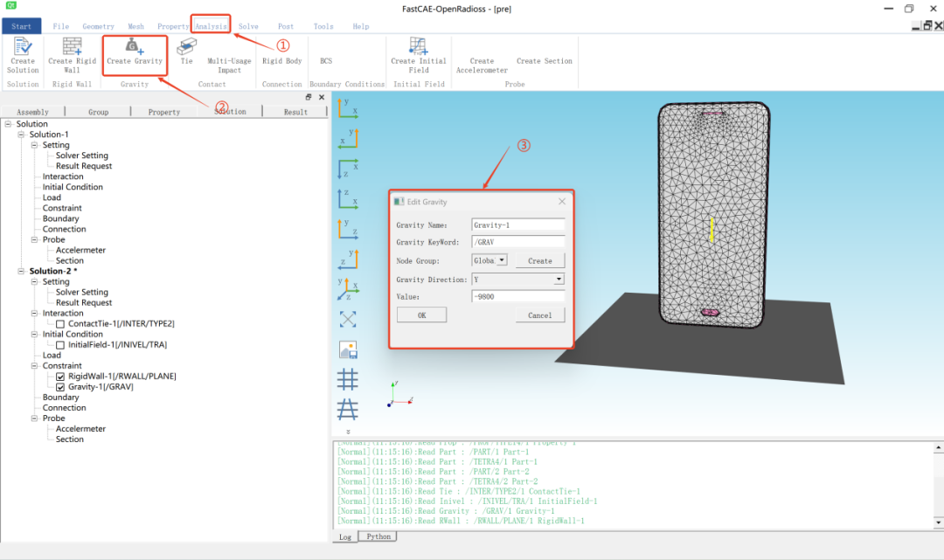This screenshot has height=560, width=944.
Task: Float the Solution side panel
Action: click(x=309, y=98)
